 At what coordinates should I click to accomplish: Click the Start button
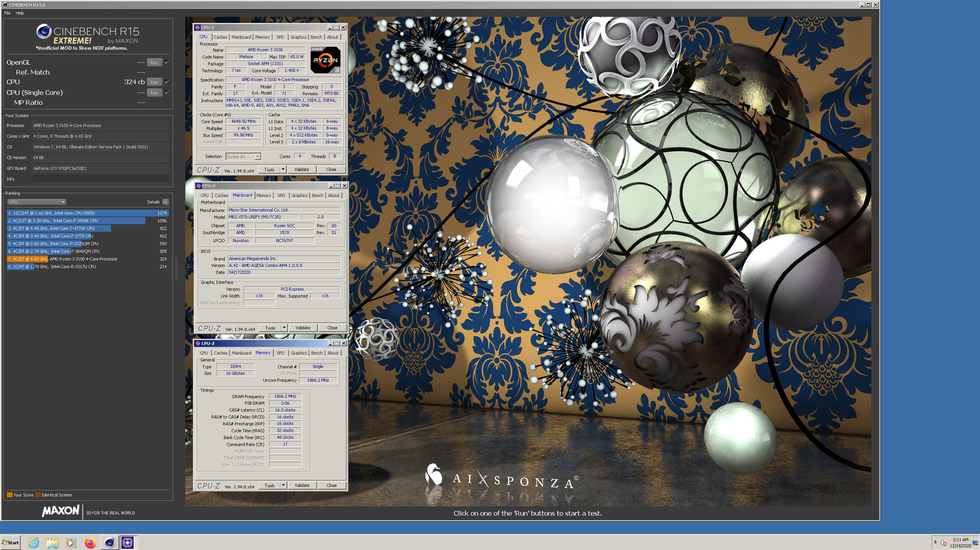(x=11, y=542)
